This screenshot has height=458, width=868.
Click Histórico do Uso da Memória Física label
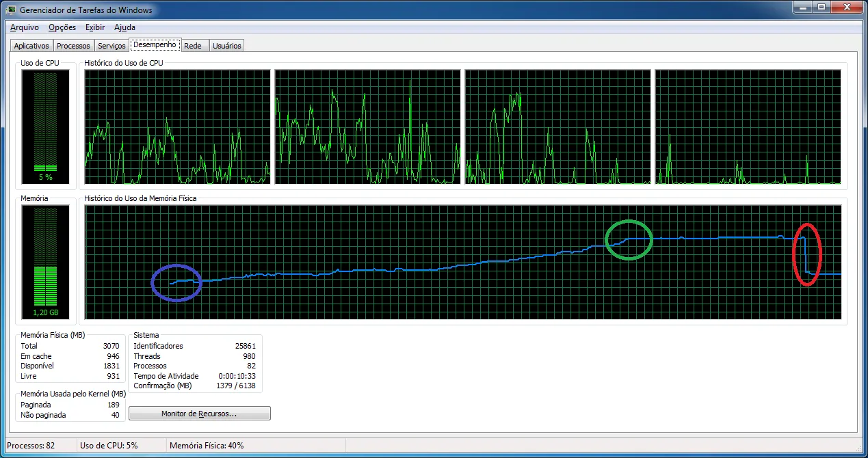pyautogui.click(x=140, y=198)
